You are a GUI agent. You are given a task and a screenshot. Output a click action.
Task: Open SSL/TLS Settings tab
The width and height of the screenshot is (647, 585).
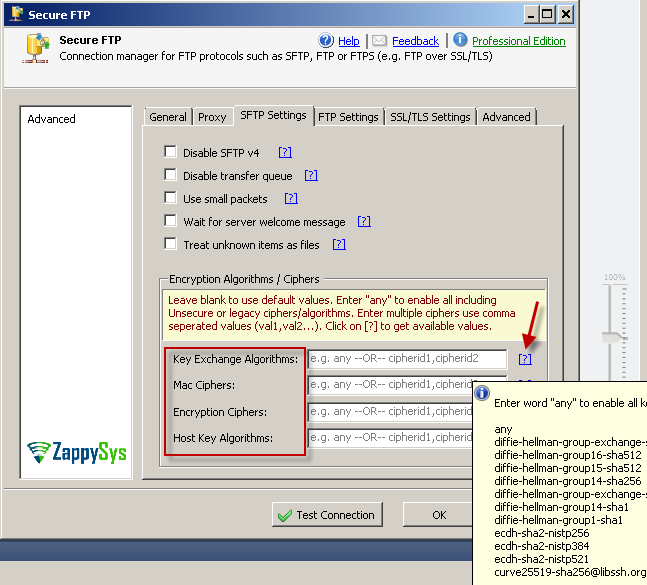(x=430, y=117)
